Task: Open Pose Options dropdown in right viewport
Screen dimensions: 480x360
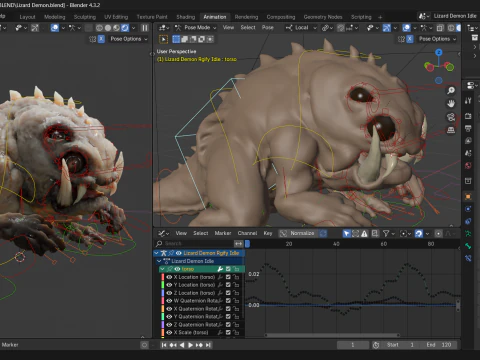Action: pos(437,39)
